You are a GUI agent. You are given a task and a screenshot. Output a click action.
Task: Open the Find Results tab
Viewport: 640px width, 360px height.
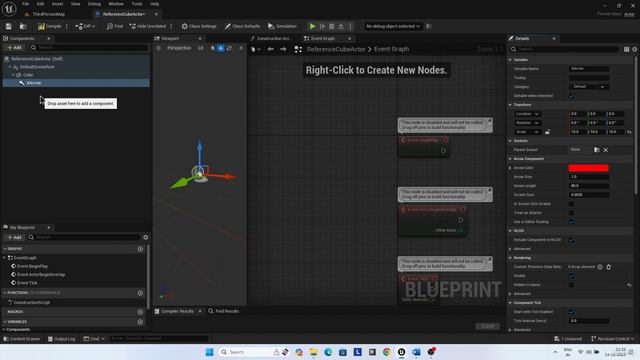coord(223,311)
